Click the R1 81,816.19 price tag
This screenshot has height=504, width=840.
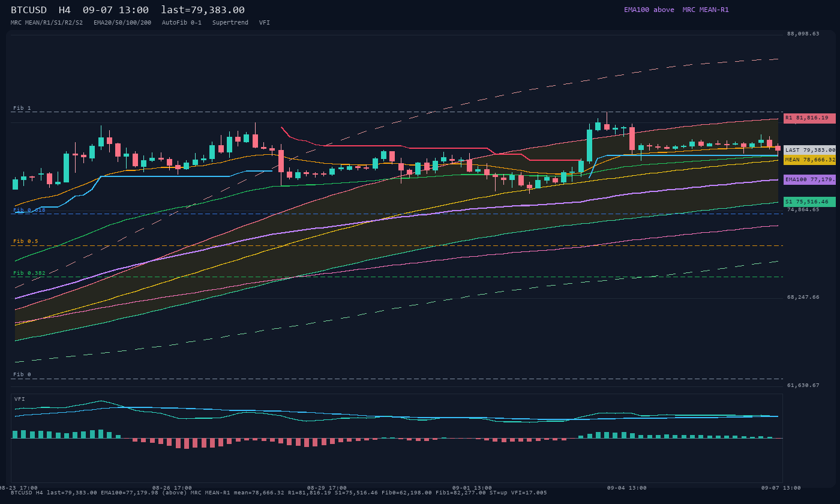tap(809, 118)
